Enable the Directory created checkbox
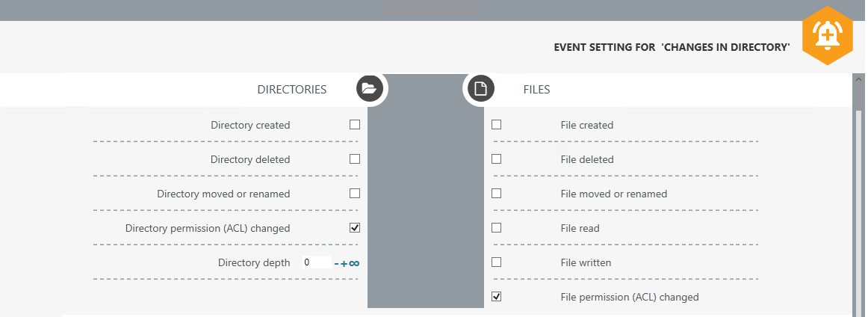 355,125
